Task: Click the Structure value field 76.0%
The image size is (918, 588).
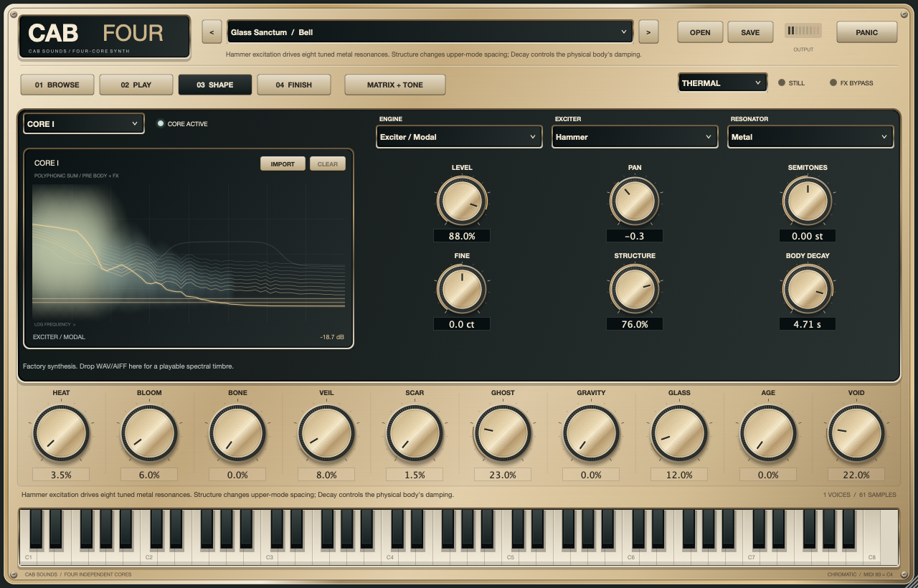Action: [x=635, y=324]
